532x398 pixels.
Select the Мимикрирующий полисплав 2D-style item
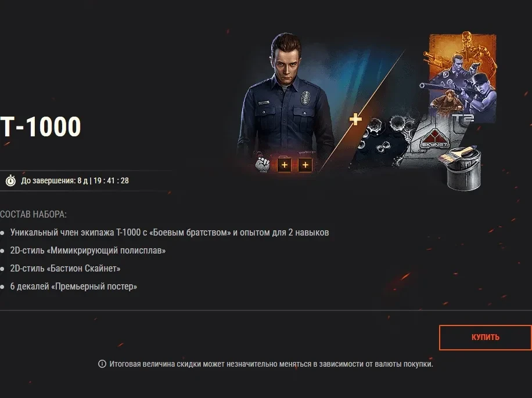(88, 251)
